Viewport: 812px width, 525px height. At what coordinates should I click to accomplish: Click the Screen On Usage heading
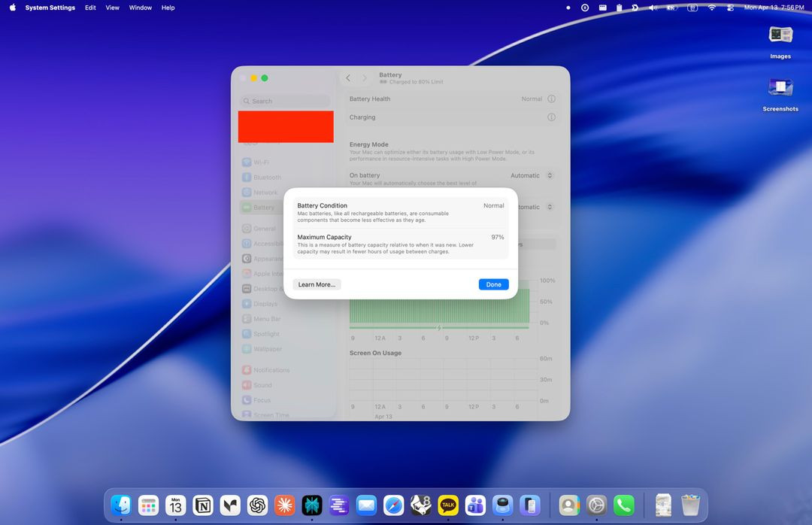(375, 353)
